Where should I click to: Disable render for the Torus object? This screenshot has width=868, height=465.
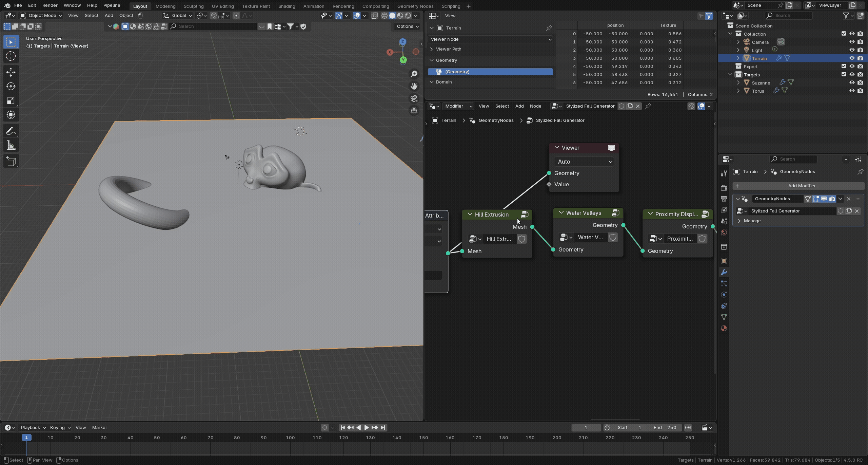pyautogui.click(x=860, y=91)
